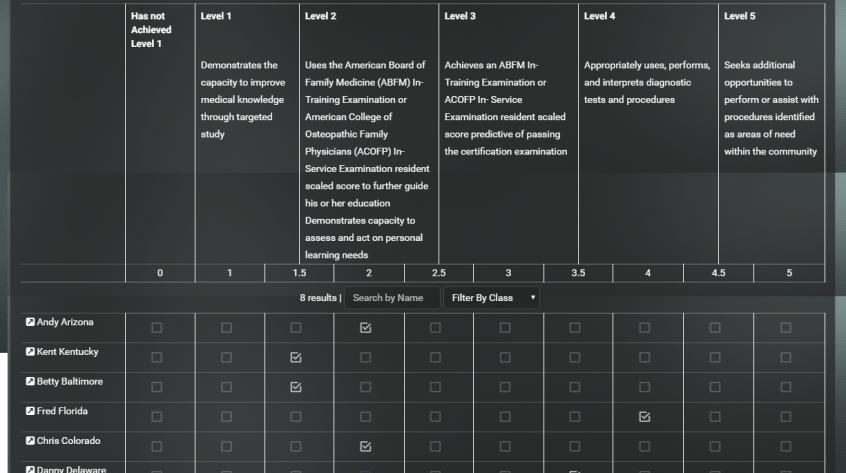846x473 pixels.
Task: Open Kent Kentucky's edit icon
Action: [30, 352]
